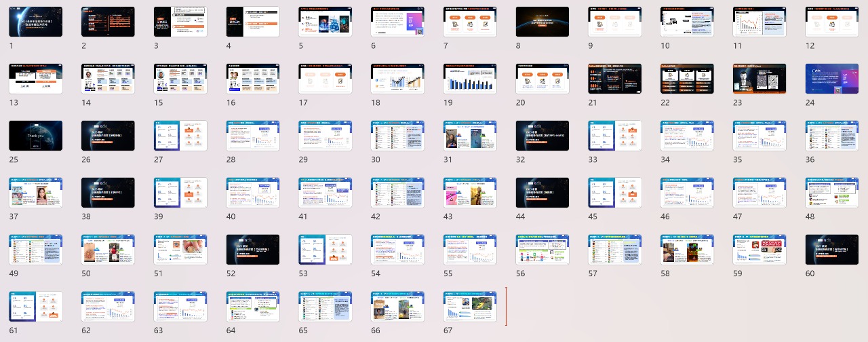This screenshot has width=868, height=342.
Task: Choose slide 19 bar chart thumbnail
Action: [x=470, y=79]
